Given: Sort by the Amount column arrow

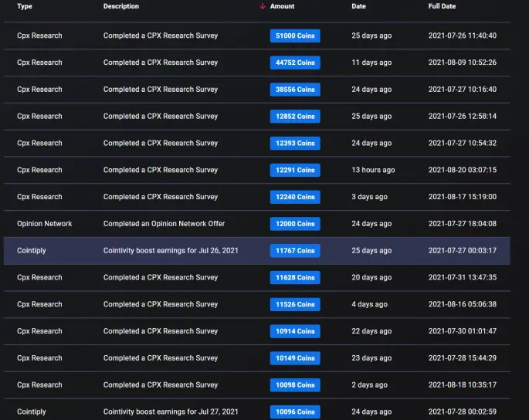Looking at the screenshot, I should [262, 6].
